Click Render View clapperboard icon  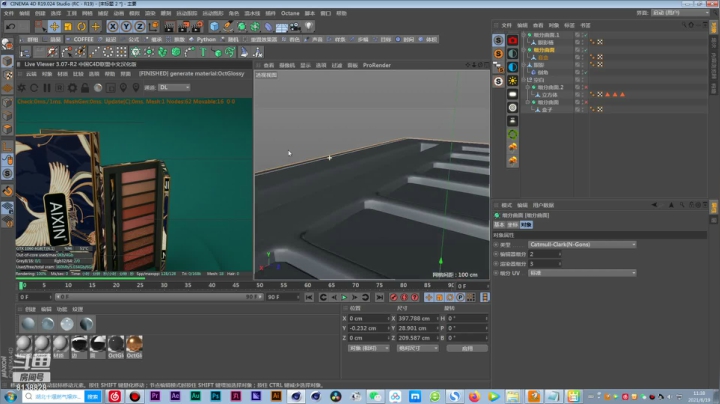[169, 27]
